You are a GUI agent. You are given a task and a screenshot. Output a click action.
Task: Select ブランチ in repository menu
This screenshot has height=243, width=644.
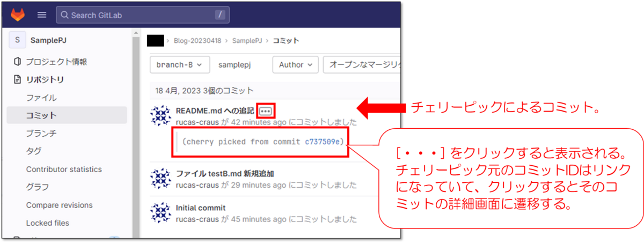click(x=41, y=133)
